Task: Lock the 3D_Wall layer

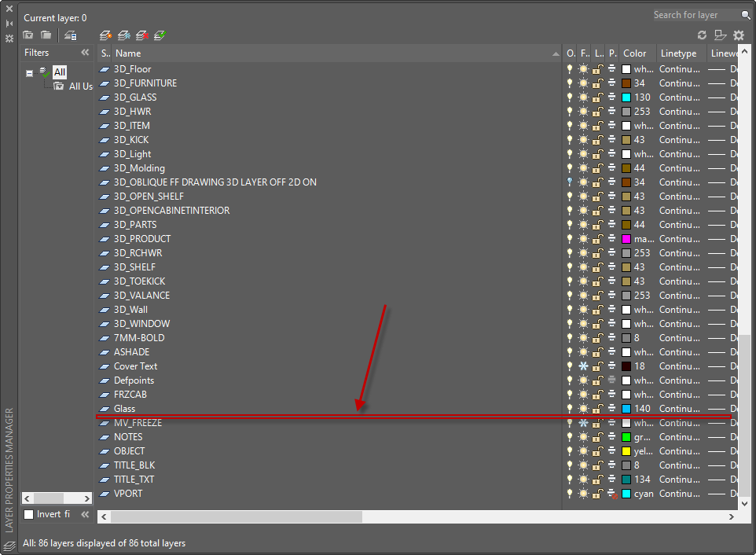Action: tap(596, 309)
